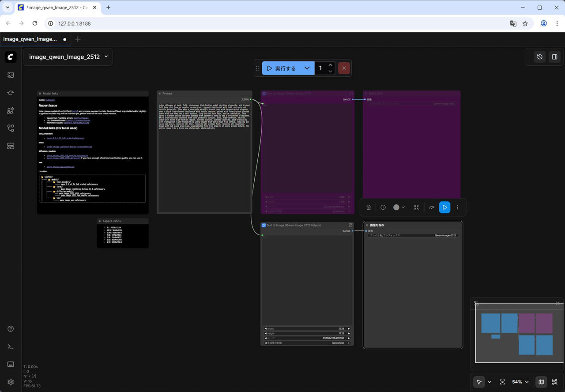Screen dimensions: 565x392
Task: Open the 54% zoom level dropdown
Action: (x=520, y=382)
